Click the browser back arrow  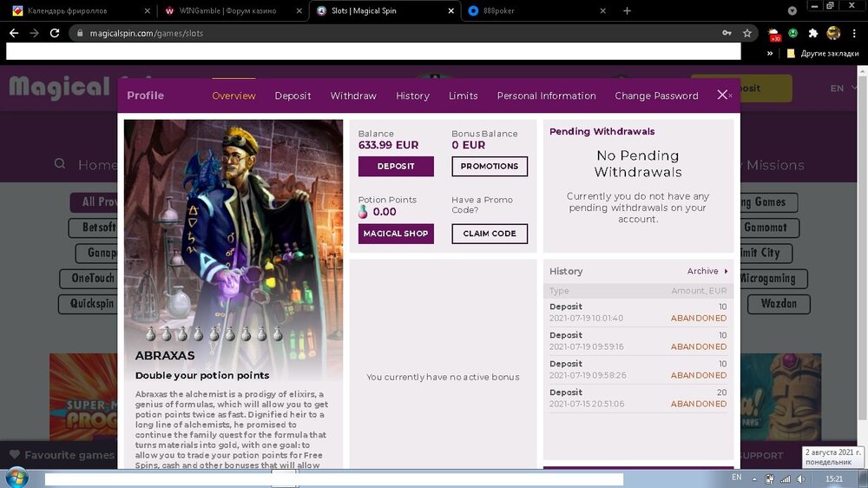pyautogui.click(x=14, y=33)
